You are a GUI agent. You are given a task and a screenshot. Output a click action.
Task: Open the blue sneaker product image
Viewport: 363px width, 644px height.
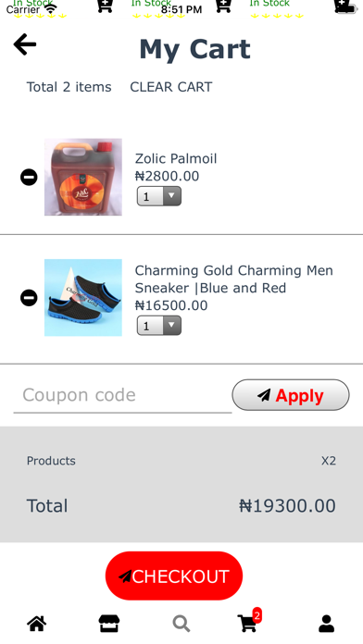pos(83,298)
